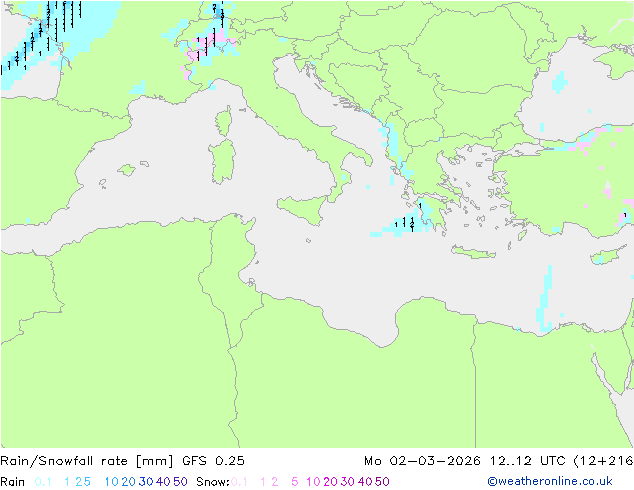Select the Rain legend value 10
634x490 pixels.
(111, 482)
